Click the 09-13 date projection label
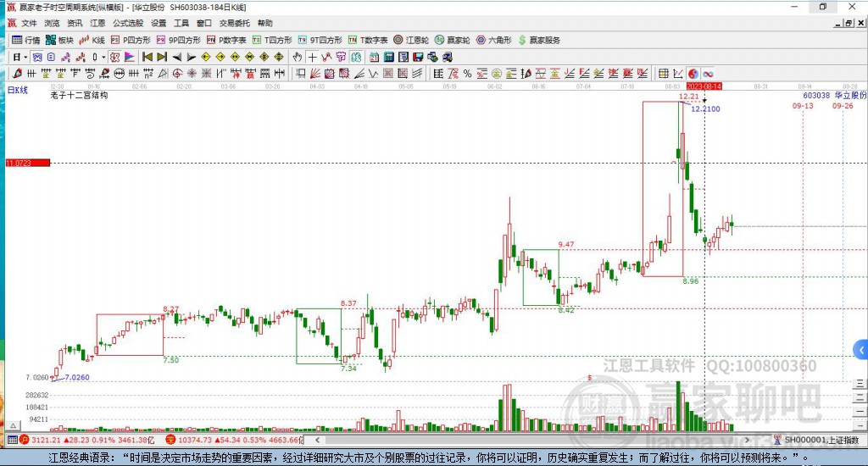 pyautogui.click(x=803, y=106)
